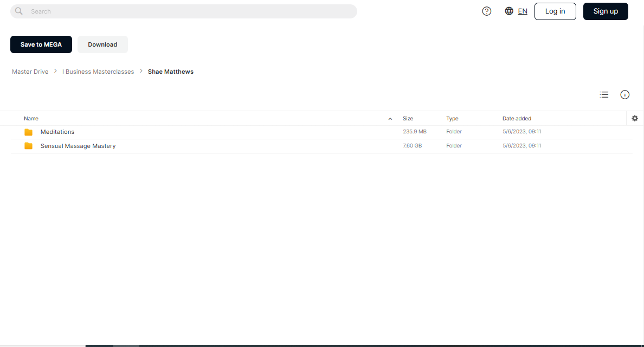Click Sensual Massage Mastery Folder type cell
This screenshot has height=347, width=644.
(x=454, y=145)
